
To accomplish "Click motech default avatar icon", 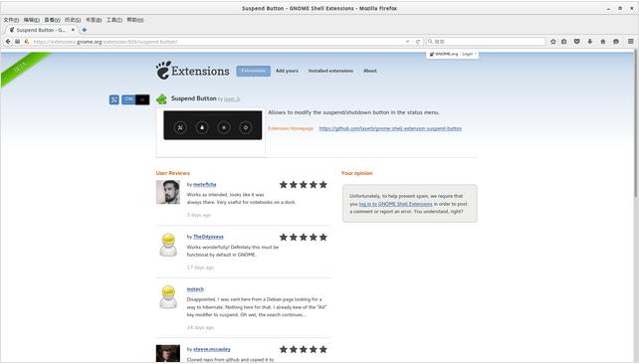I will 168,296.
